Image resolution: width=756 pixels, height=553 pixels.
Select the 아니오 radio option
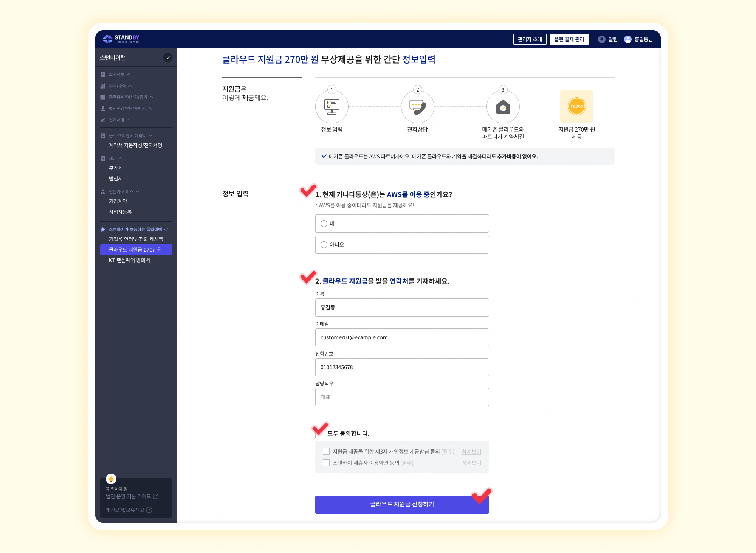pos(324,245)
